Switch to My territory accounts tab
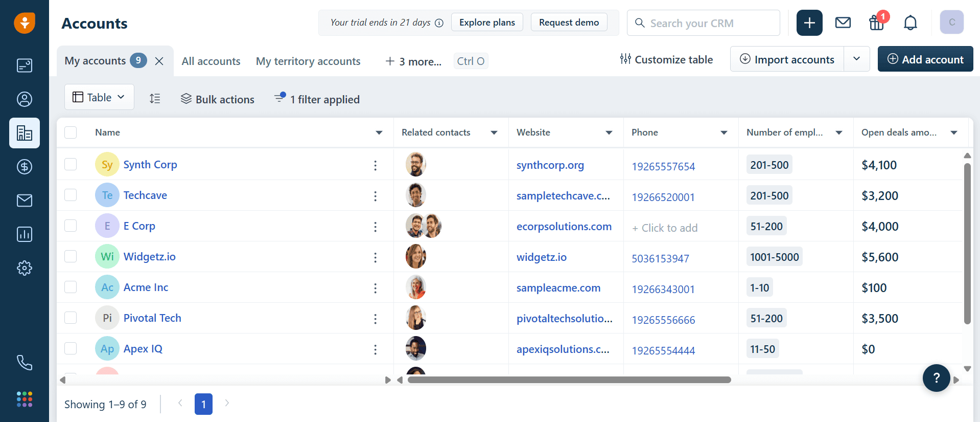Image resolution: width=980 pixels, height=422 pixels. (308, 61)
